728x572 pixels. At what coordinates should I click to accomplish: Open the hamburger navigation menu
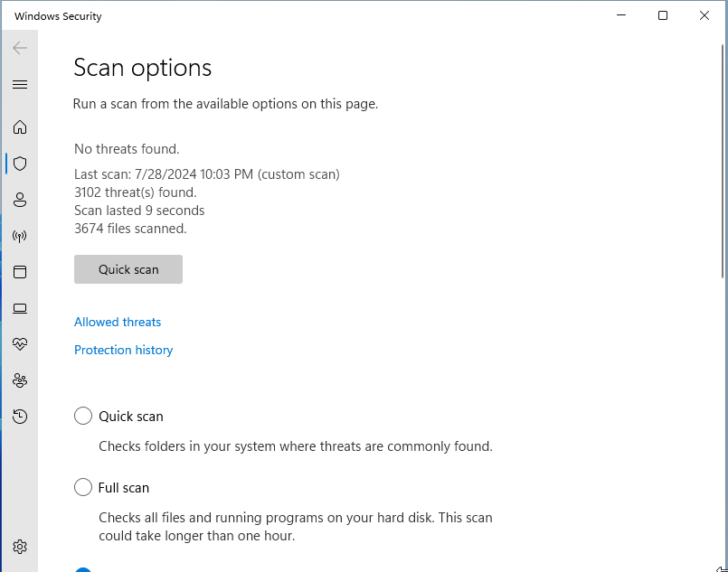20,84
